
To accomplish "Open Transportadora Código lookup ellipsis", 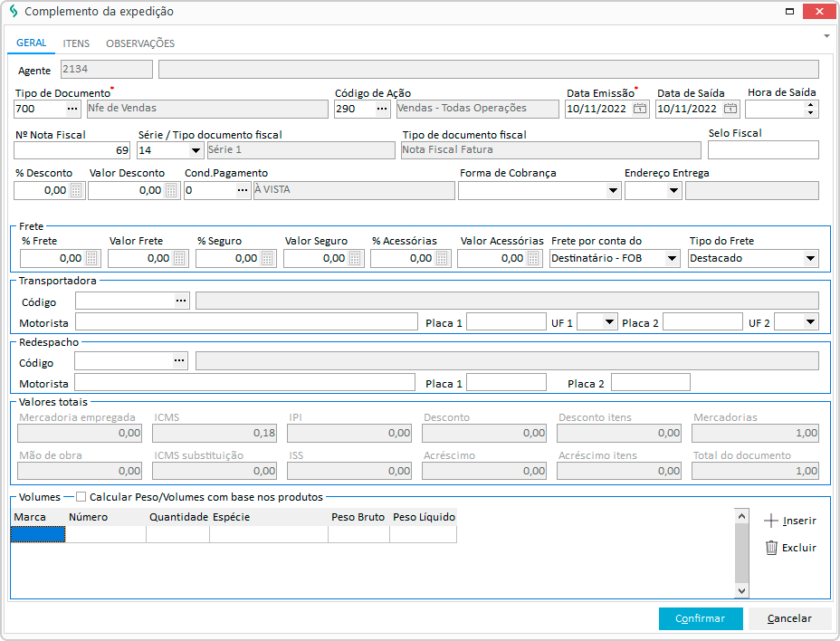I will pos(181,301).
